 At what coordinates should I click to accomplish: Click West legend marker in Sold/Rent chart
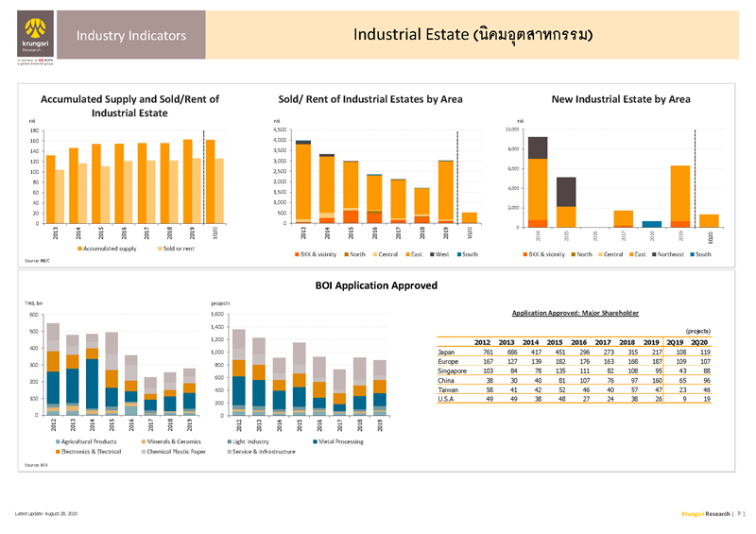(x=431, y=254)
